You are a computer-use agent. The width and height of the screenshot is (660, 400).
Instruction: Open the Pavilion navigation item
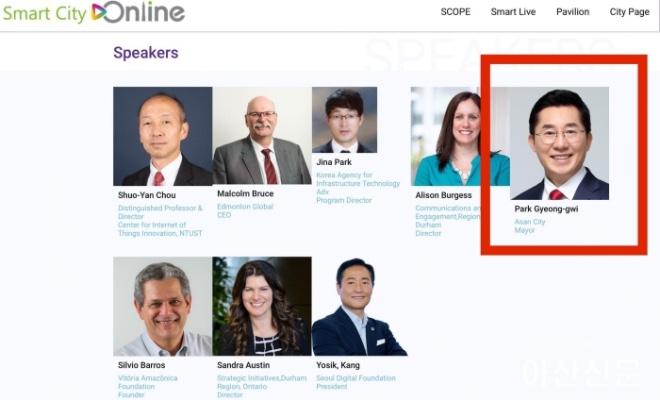[x=573, y=12]
